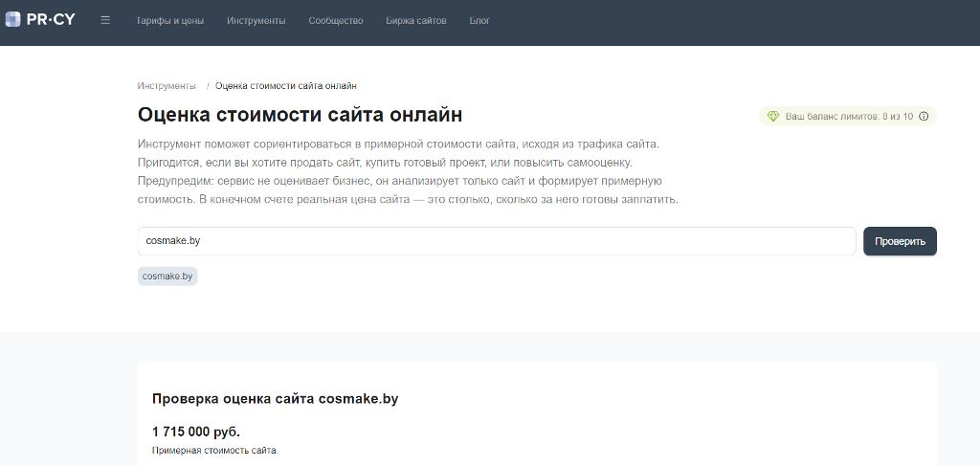Screen dimensions: 980x466
Task: Open the Тарифы и цены menu item
Action: click(169, 20)
